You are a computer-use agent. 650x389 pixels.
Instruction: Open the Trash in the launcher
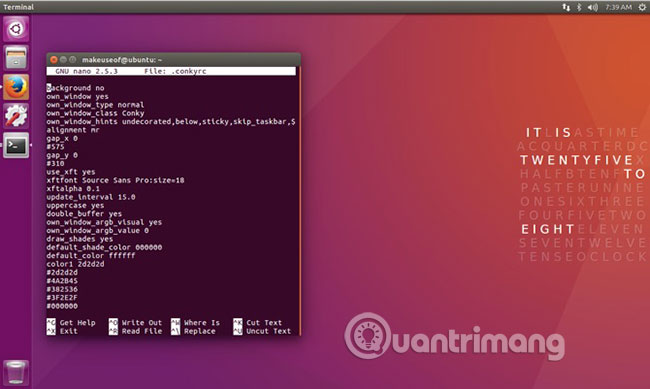pos(16,372)
